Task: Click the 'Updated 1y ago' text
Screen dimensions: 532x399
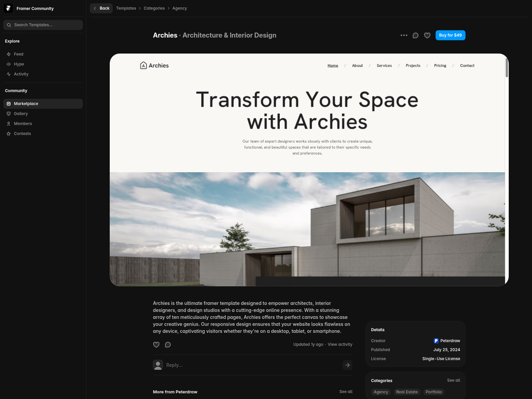Action: point(308,344)
